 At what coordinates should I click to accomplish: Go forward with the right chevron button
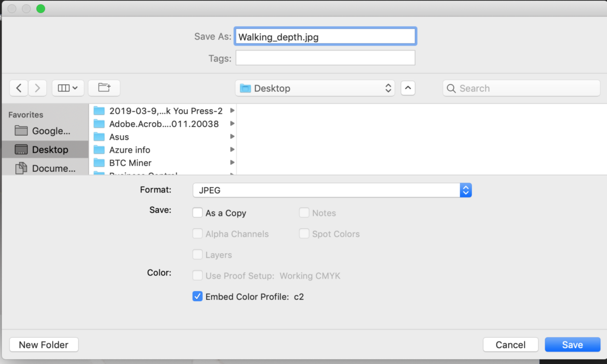tap(37, 88)
